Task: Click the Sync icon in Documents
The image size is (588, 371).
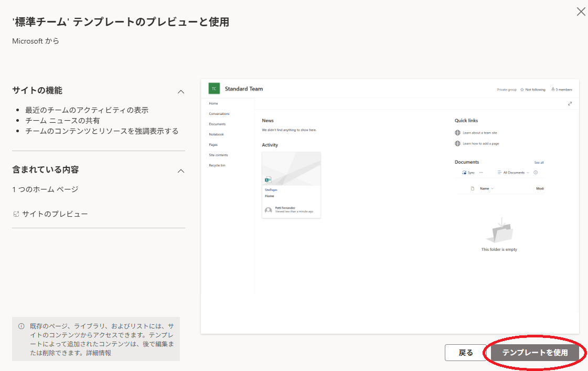Action: pyautogui.click(x=464, y=173)
